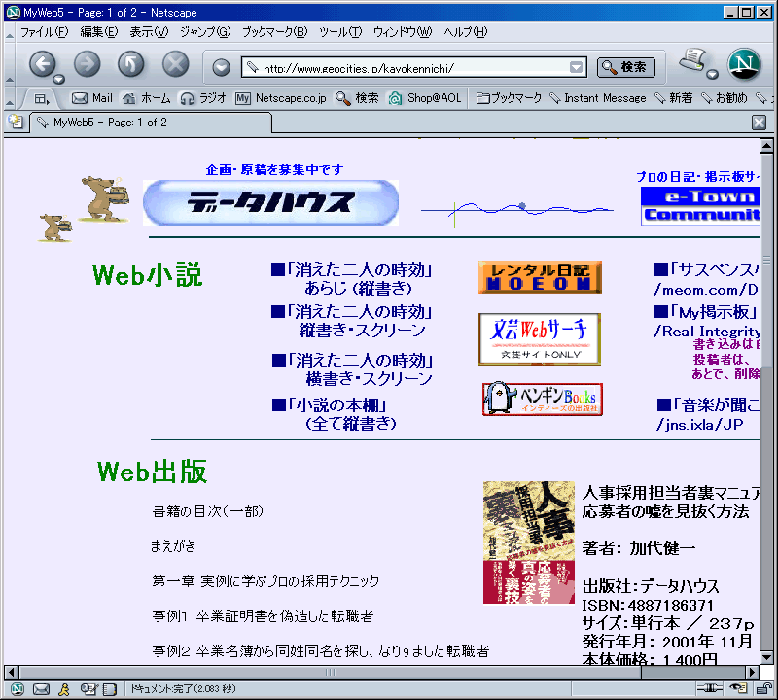Open 「小説の本棚」(全て縦書き) link
Image resolution: width=778 pixels, height=700 pixels.
pos(335,414)
